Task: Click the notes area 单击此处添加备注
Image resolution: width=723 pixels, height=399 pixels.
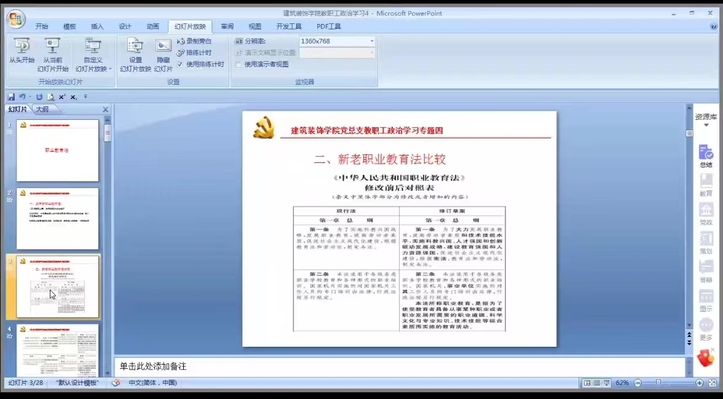Action: 400,367
